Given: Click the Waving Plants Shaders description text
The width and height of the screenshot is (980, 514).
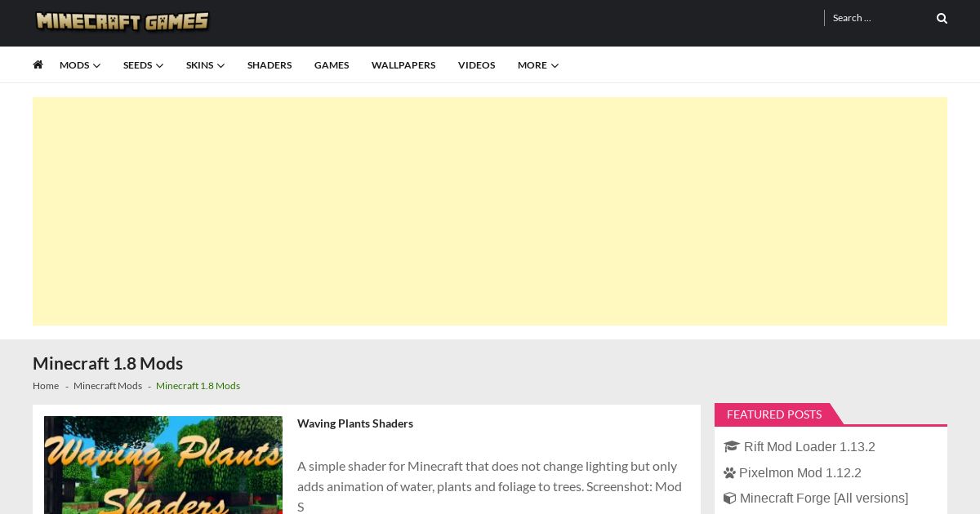Looking at the screenshot, I should pyautogui.click(x=490, y=486).
